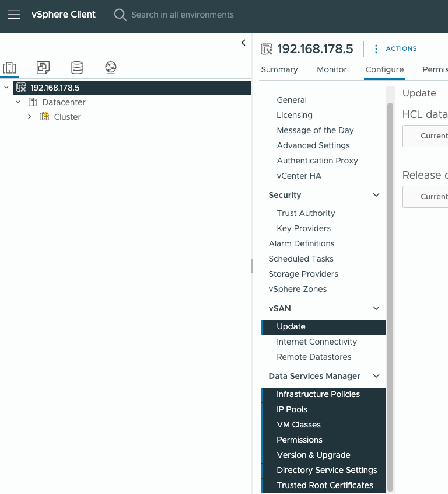448x494 pixels.
Task: Collapse the Security section
Action: 376,195
